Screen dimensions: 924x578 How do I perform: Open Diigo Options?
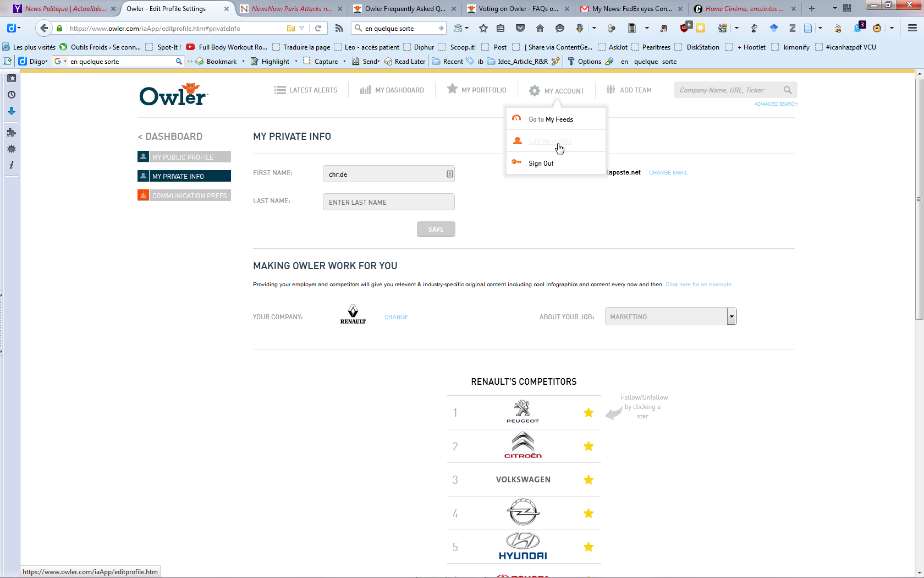tap(585, 61)
